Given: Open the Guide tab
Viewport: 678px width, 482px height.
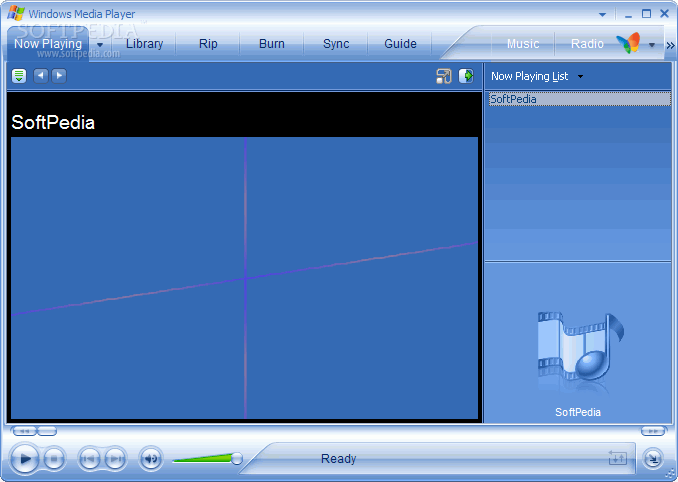Looking at the screenshot, I should [x=400, y=44].
